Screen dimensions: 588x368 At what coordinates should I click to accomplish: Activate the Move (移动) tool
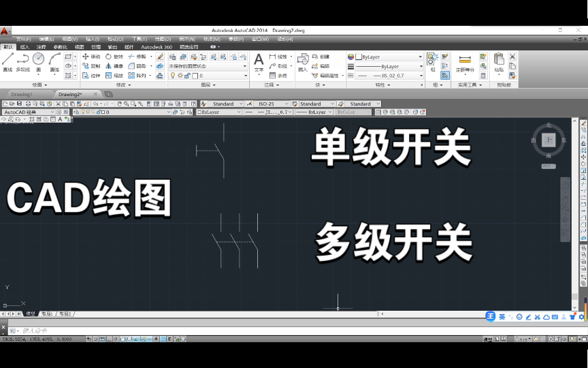(91, 57)
